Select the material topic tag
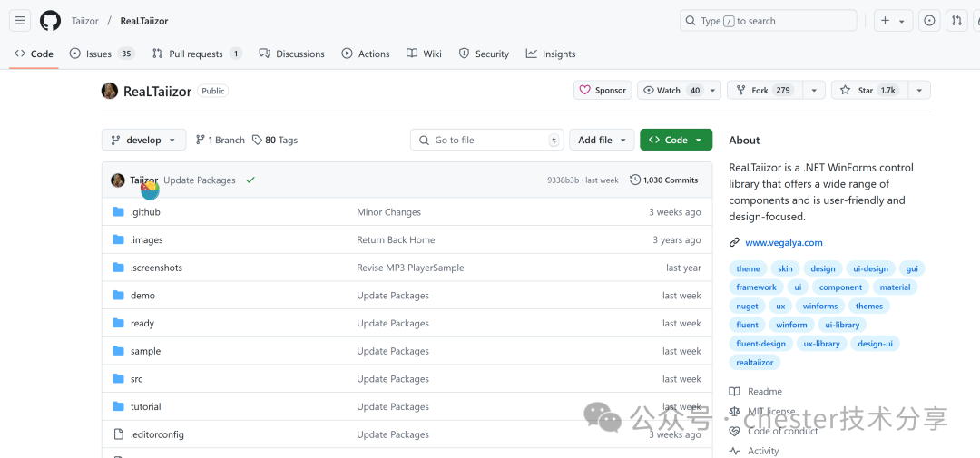This screenshot has width=980, height=458. 895,287
